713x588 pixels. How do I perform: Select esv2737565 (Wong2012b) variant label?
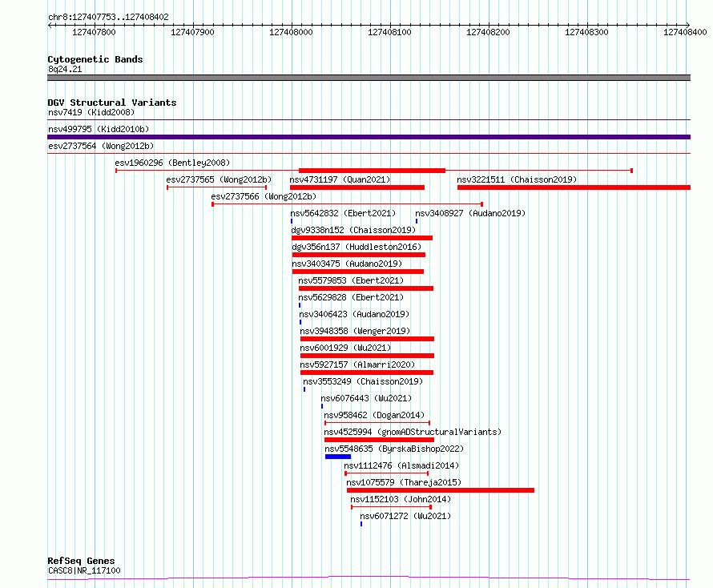click(x=219, y=179)
